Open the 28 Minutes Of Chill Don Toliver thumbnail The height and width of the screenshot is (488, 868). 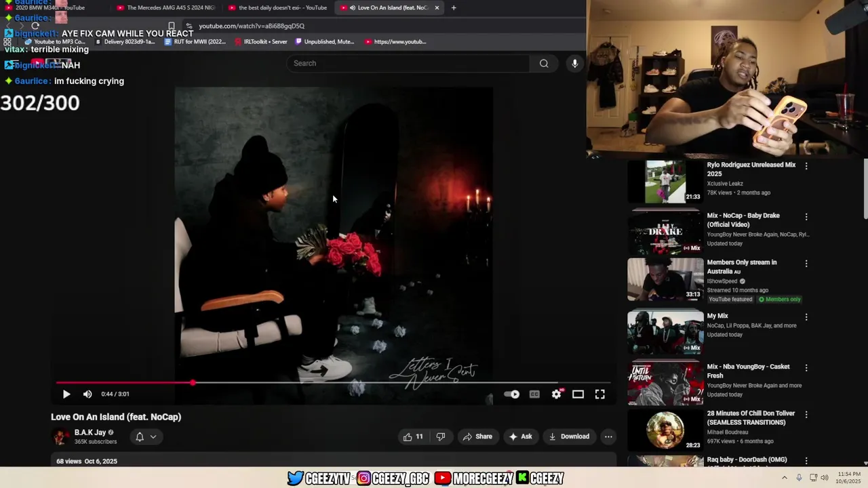(665, 430)
